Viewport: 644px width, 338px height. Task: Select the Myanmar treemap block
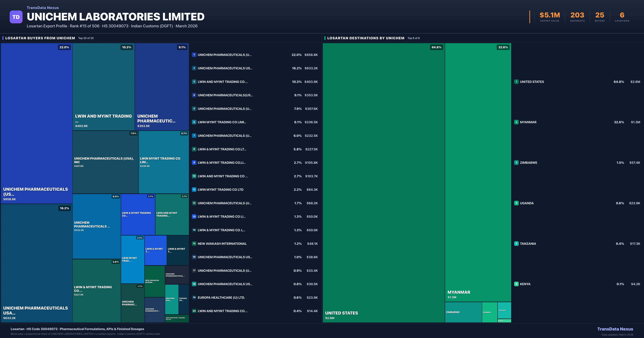(478, 172)
